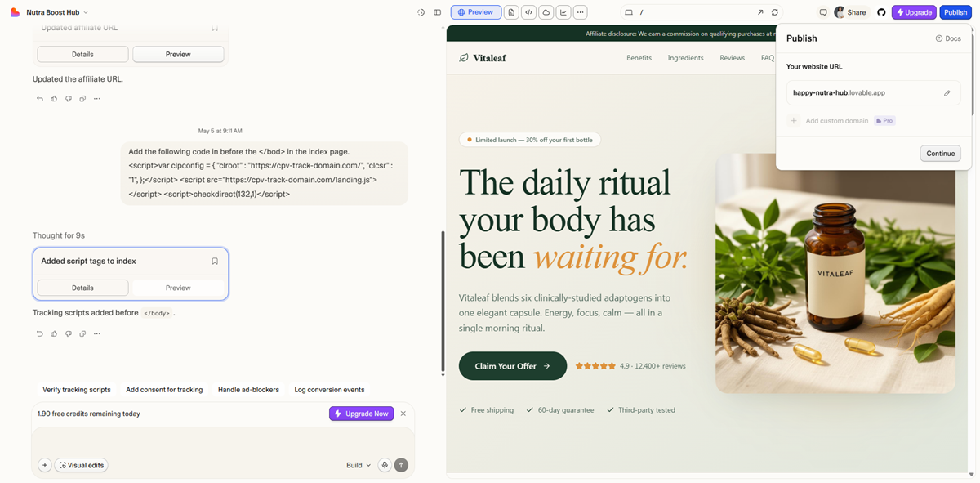Click the 'Verify tracking scripts' suggestion
The image size is (980, 483).
point(77,390)
